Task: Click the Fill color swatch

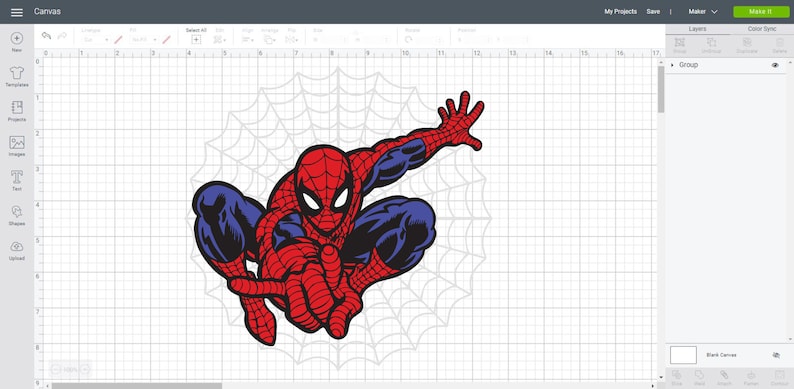Action: click(167, 40)
